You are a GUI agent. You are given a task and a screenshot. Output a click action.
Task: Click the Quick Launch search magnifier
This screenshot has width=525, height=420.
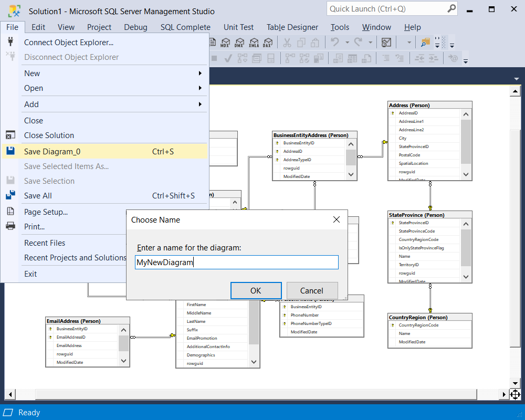(x=450, y=8)
